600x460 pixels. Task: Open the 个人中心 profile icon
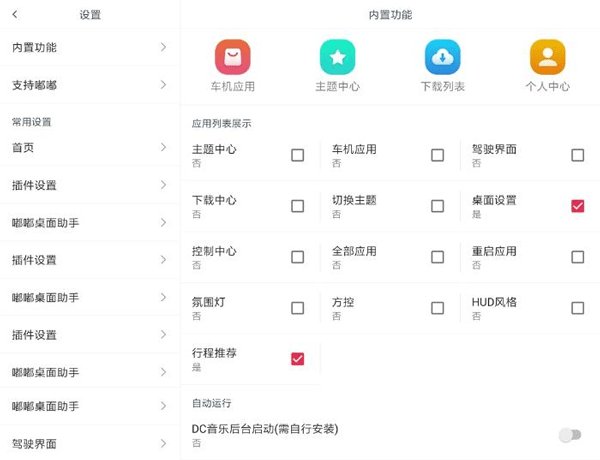(548, 57)
